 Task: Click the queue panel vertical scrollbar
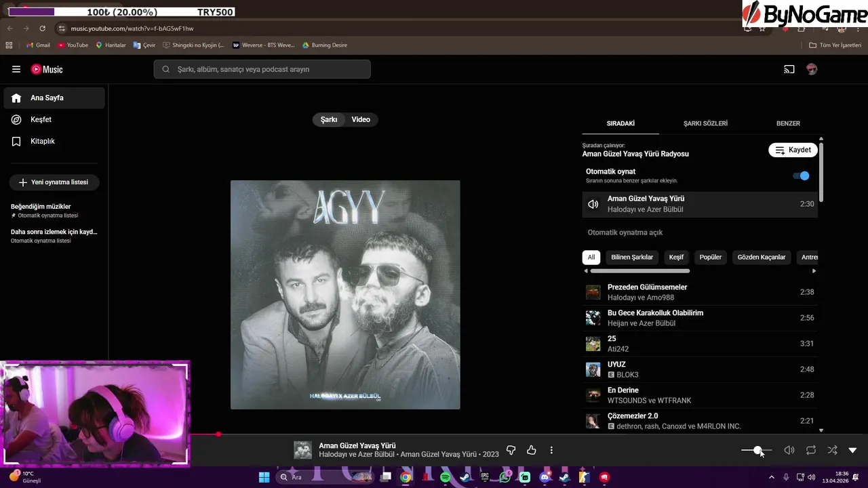pyautogui.click(x=821, y=171)
